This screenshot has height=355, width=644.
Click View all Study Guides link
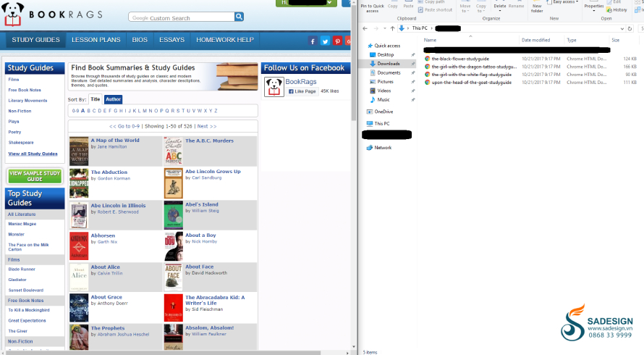(33, 154)
